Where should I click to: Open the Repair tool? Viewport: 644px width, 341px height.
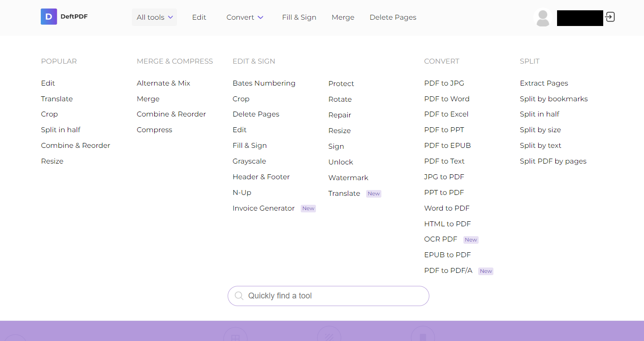click(340, 115)
